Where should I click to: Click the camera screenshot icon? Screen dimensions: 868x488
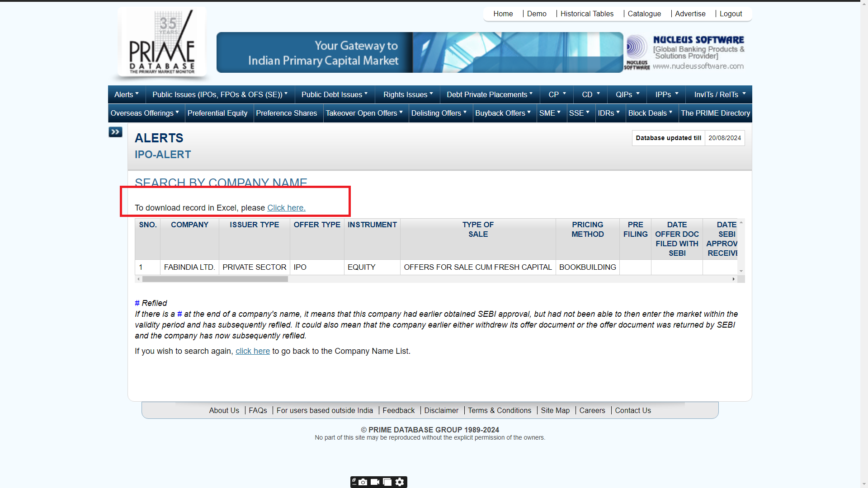[363, 482]
